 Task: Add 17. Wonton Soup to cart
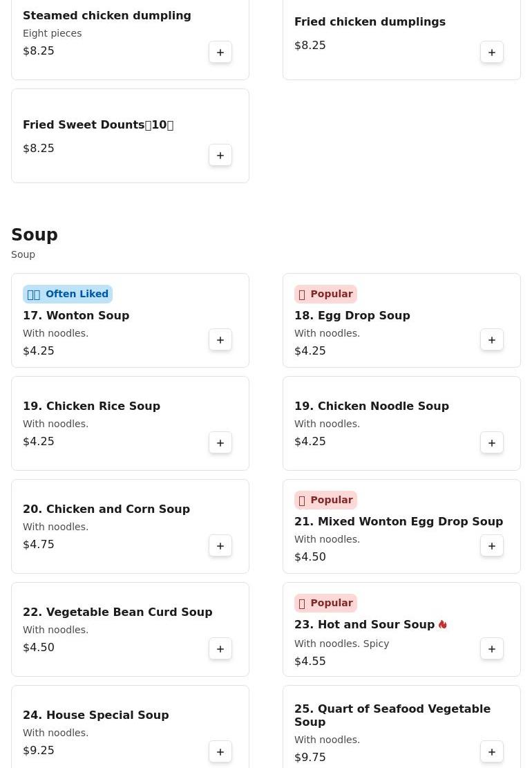(x=220, y=340)
